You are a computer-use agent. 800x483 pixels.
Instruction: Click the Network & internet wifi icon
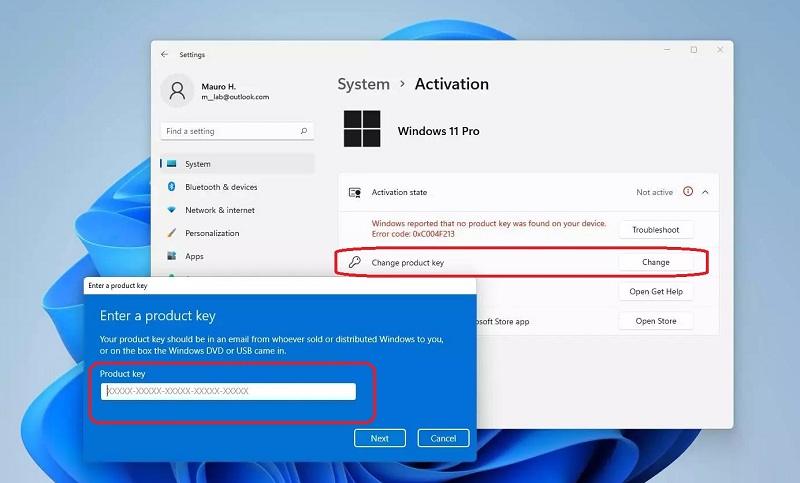pyautogui.click(x=172, y=210)
